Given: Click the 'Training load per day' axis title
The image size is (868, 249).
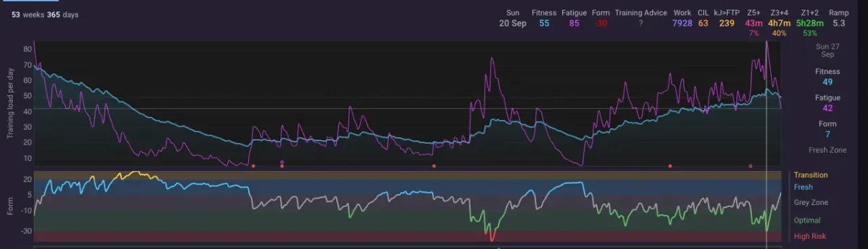Looking at the screenshot, I should [10, 103].
